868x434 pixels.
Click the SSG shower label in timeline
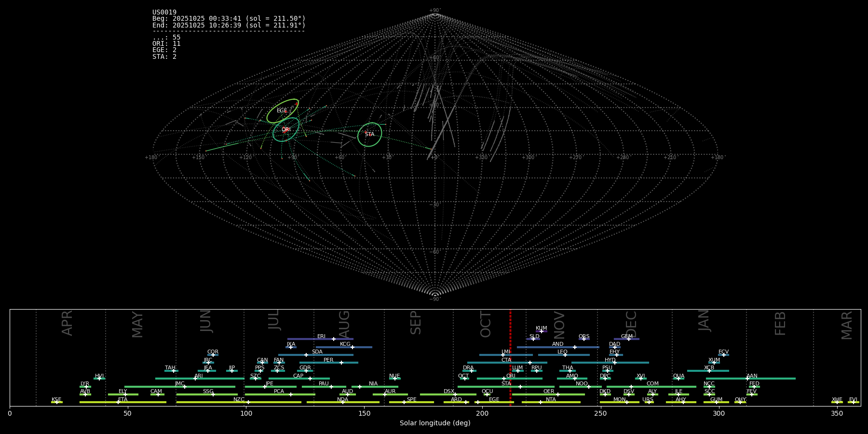208,392
